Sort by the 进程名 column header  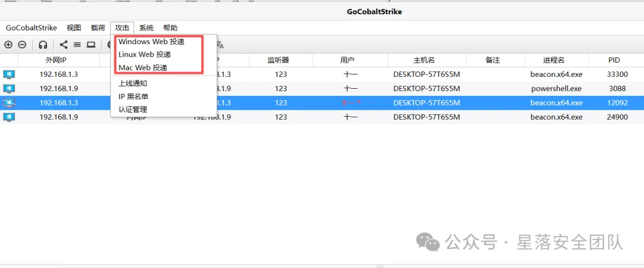[x=553, y=60]
